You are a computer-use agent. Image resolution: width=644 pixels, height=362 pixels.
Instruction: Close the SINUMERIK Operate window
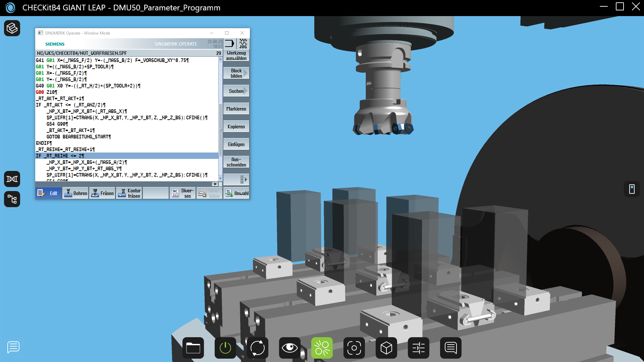[242, 33]
